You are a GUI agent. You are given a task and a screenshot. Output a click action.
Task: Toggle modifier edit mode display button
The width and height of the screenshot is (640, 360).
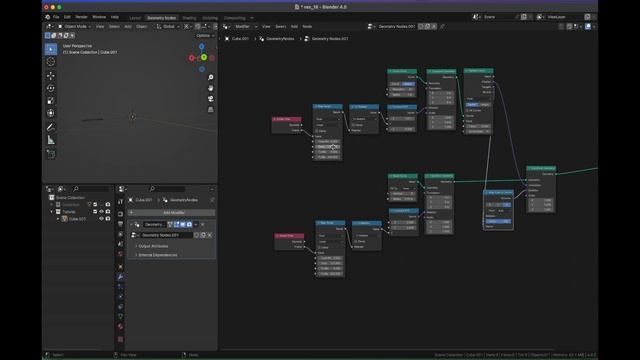coord(176,224)
